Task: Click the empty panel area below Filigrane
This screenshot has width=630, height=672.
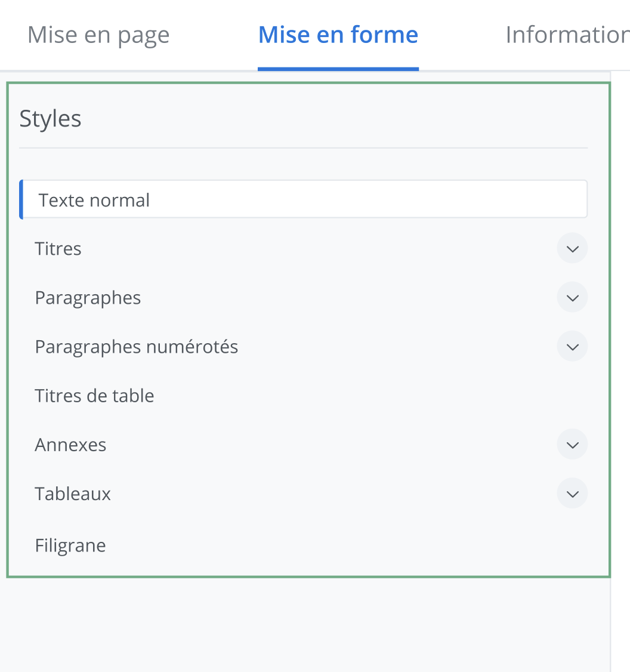Action: [304, 624]
